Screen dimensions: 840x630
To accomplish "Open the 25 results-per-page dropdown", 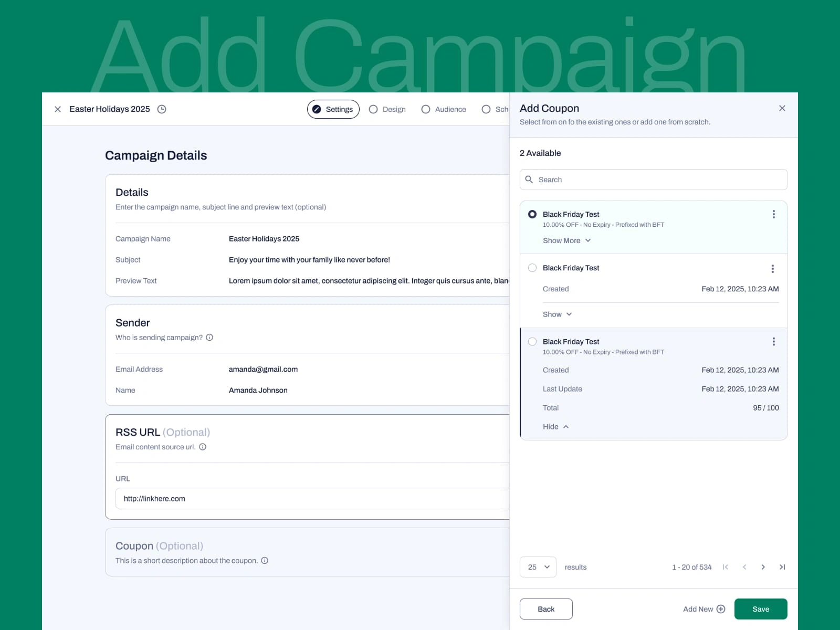I will [538, 567].
